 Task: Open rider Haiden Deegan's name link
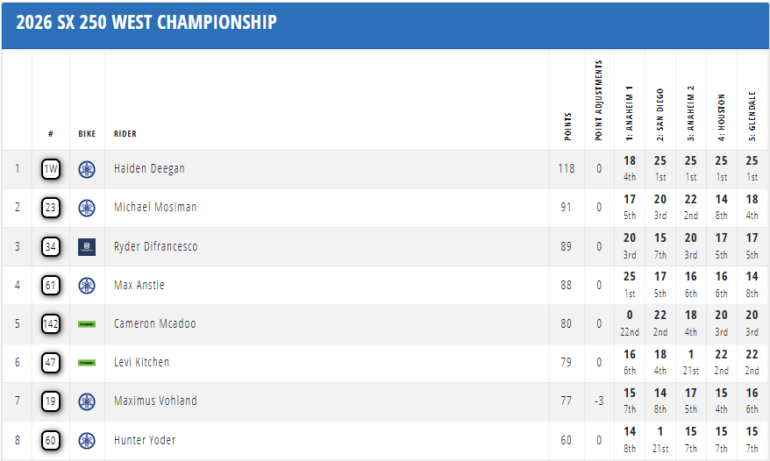click(149, 169)
